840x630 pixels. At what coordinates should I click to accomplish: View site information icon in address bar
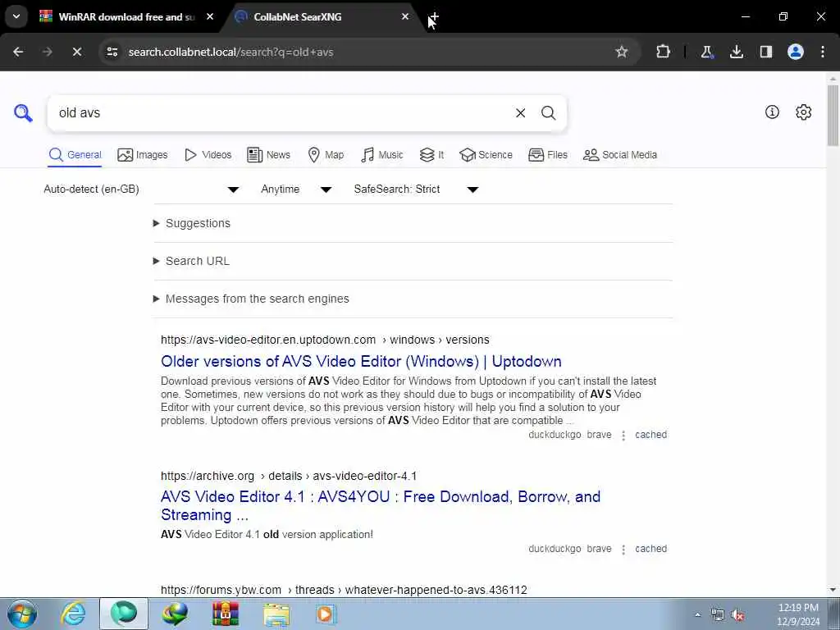tap(112, 52)
